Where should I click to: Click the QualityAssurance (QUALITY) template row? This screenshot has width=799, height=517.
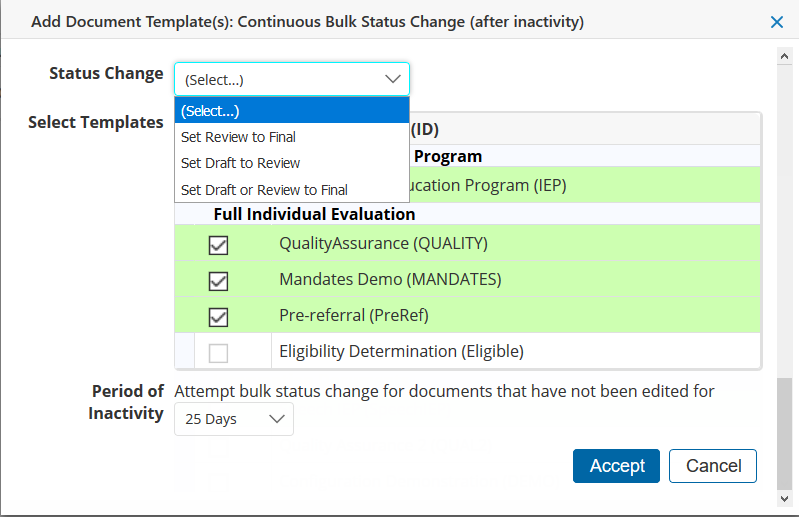(x=383, y=243)
